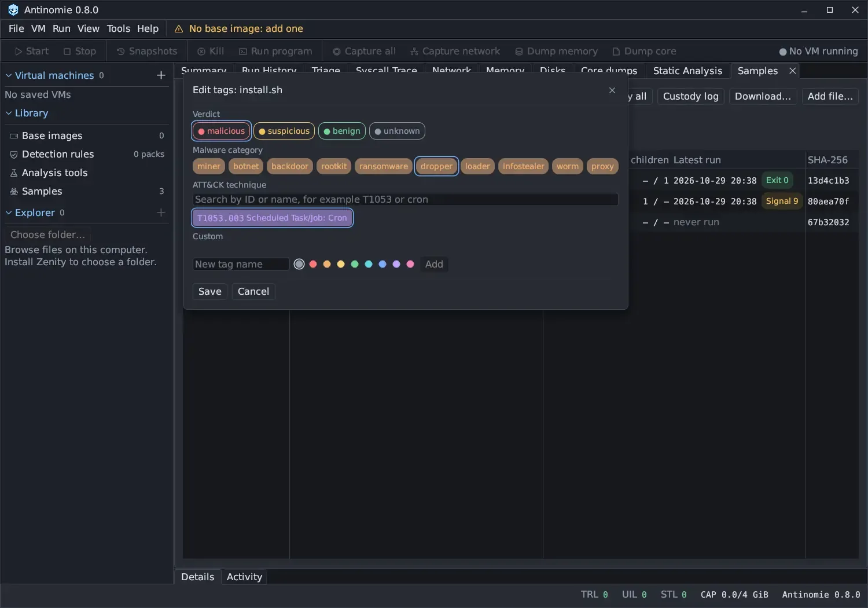This screenshot has width=868, height=608.
Task: Open Analysis tools in the Library
Action: [x=87, y=173]
